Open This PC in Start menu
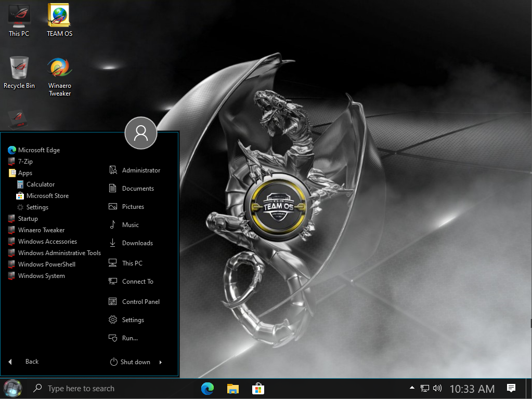This screenshot has height=399, width=532. (x=125, y=263)
